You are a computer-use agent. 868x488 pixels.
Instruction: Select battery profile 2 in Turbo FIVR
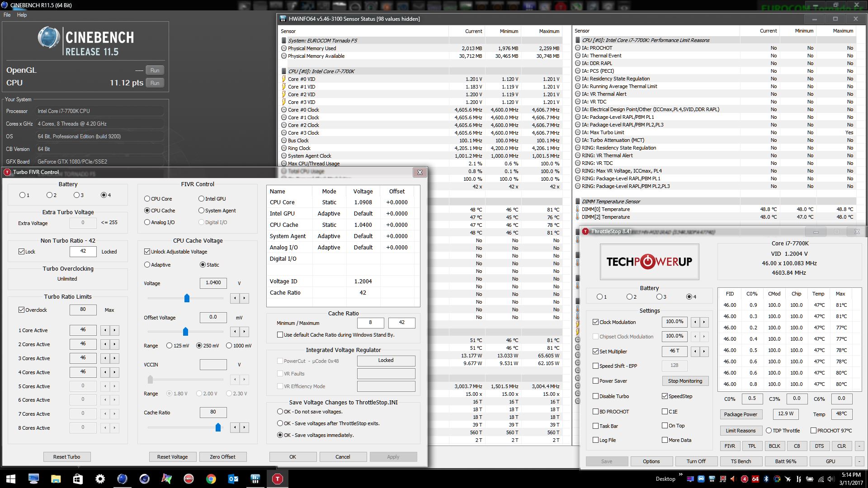pyautogui.click(x=49, y=195)
